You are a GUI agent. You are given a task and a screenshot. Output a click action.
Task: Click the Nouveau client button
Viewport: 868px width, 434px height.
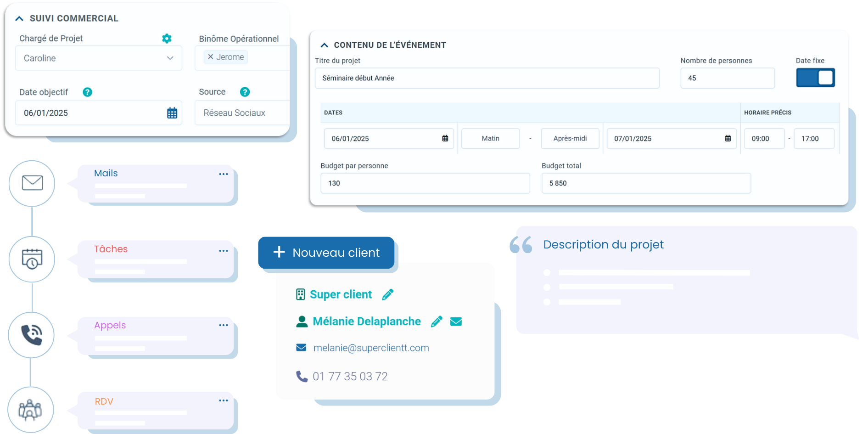coord(326,253)
